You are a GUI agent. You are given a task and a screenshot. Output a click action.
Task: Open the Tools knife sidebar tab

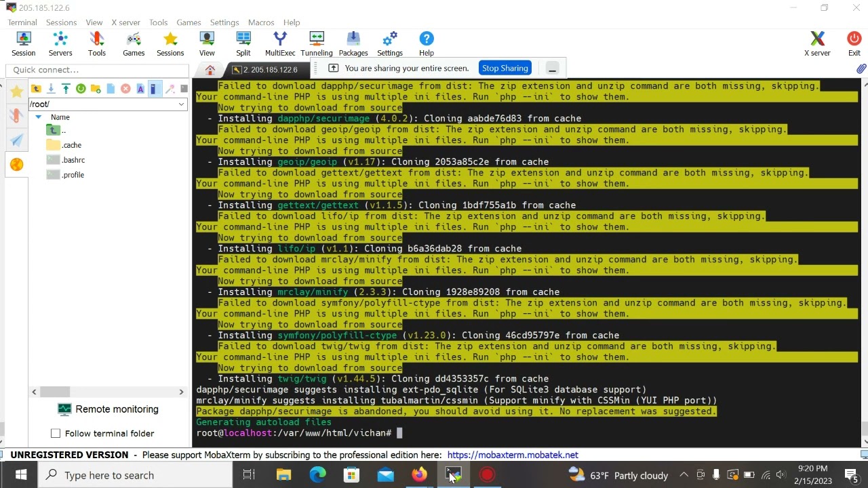[x=17, y=115]
